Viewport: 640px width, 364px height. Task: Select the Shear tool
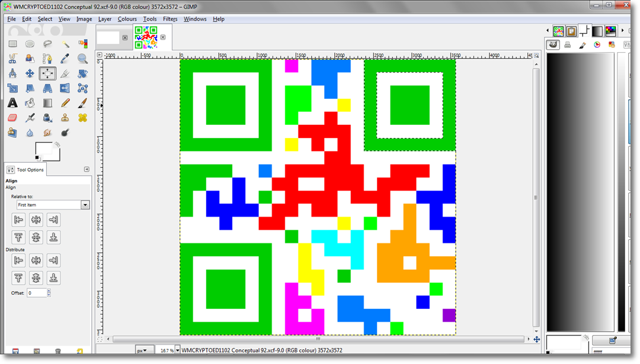click(x=30, y=88)
